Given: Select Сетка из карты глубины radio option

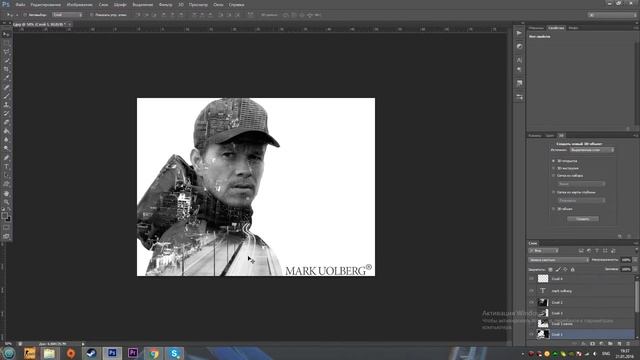Looking at the screenshot, I should [554, 192].
